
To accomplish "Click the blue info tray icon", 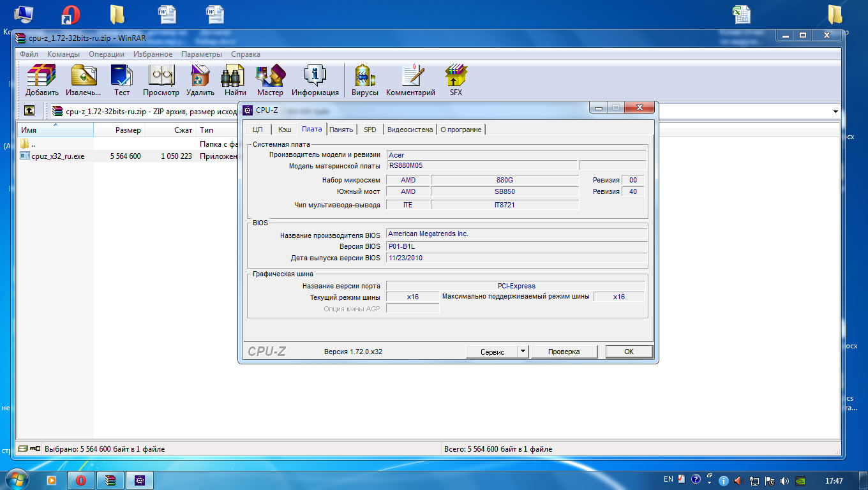I will (x=724, y=480).
